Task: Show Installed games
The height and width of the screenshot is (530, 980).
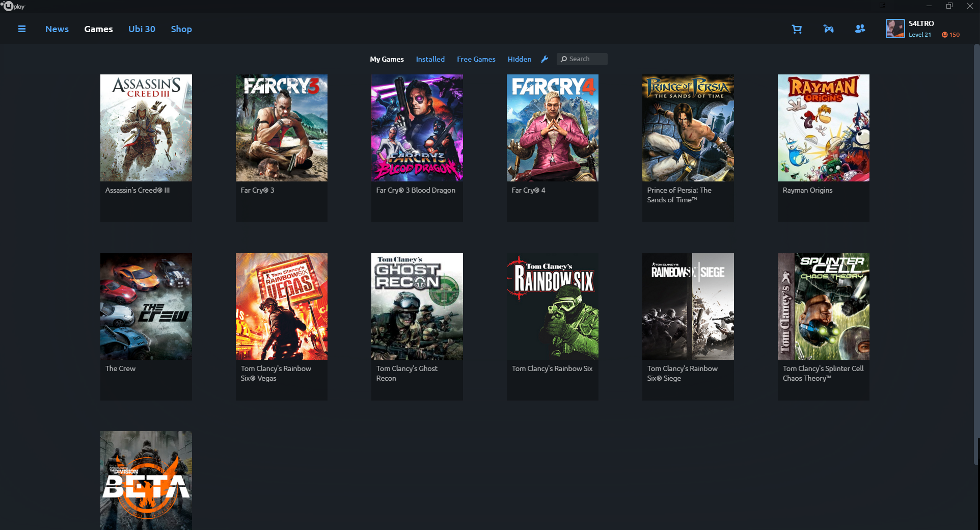Action: (430, 59)
